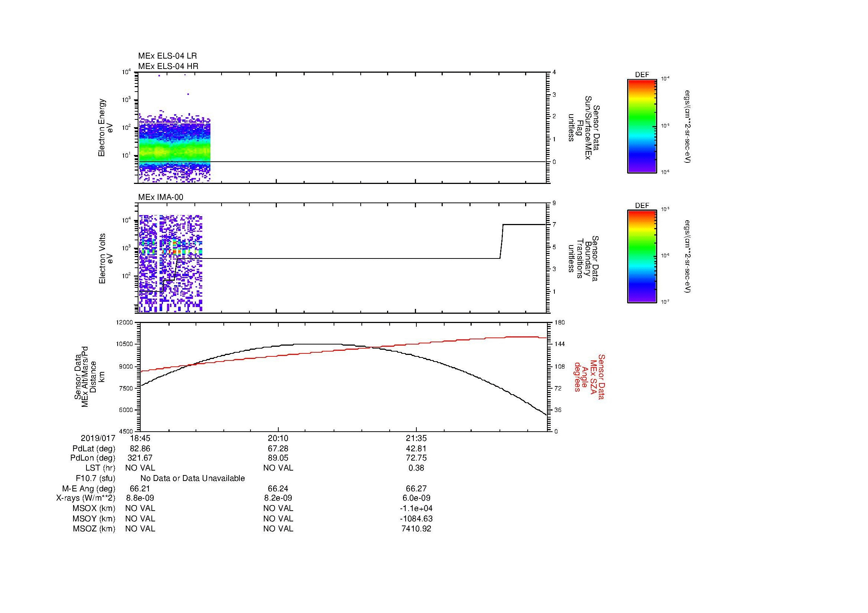Screen dimensions: 868x613
Task: Click the 'MSOX (km)' row label
Action: point(94,508)
